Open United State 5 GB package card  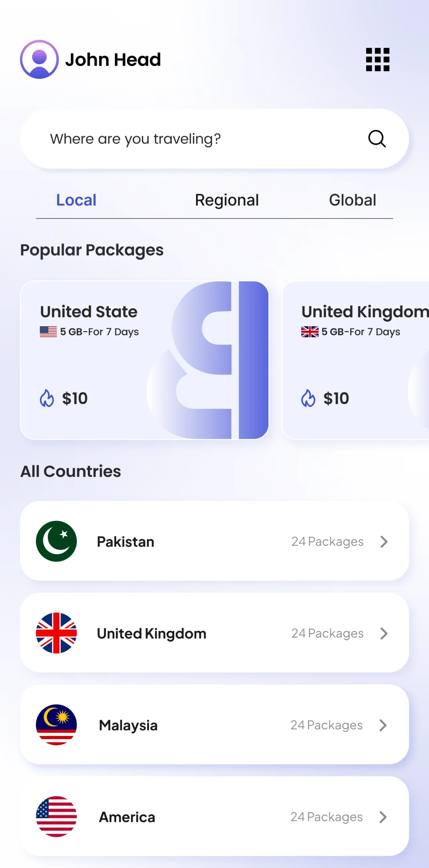(x=144, y=360)
